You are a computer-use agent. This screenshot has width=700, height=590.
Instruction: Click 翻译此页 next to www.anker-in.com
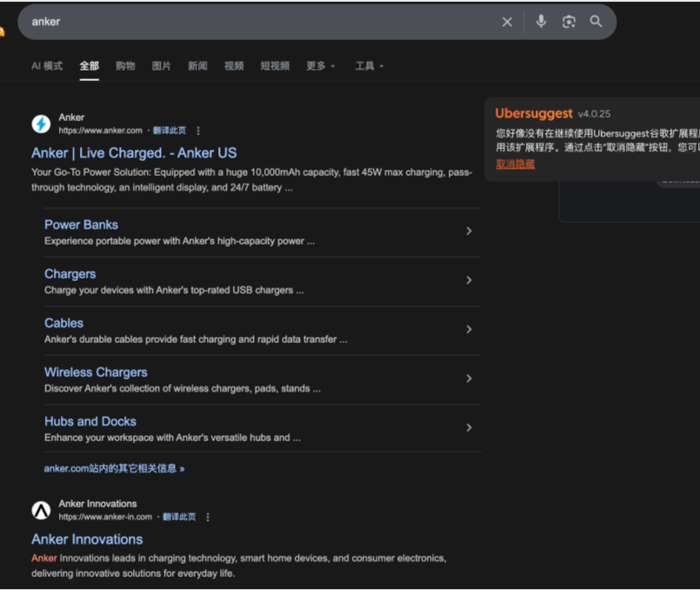click(179, 517)
